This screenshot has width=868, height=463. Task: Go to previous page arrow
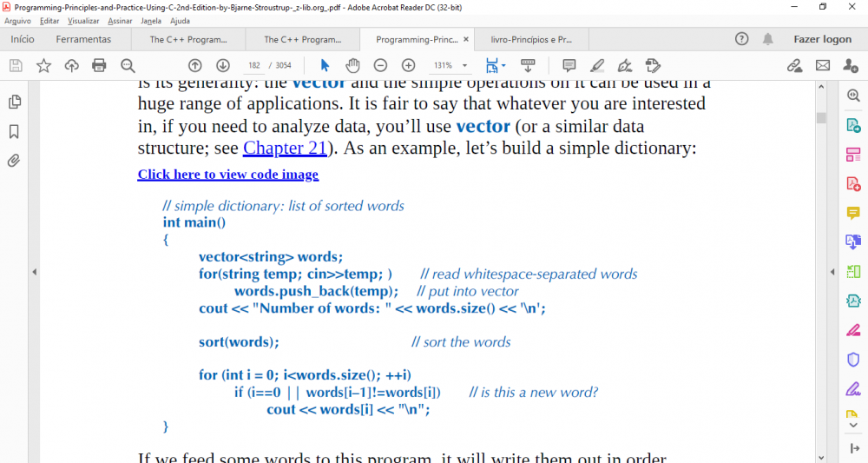point(195,65)
